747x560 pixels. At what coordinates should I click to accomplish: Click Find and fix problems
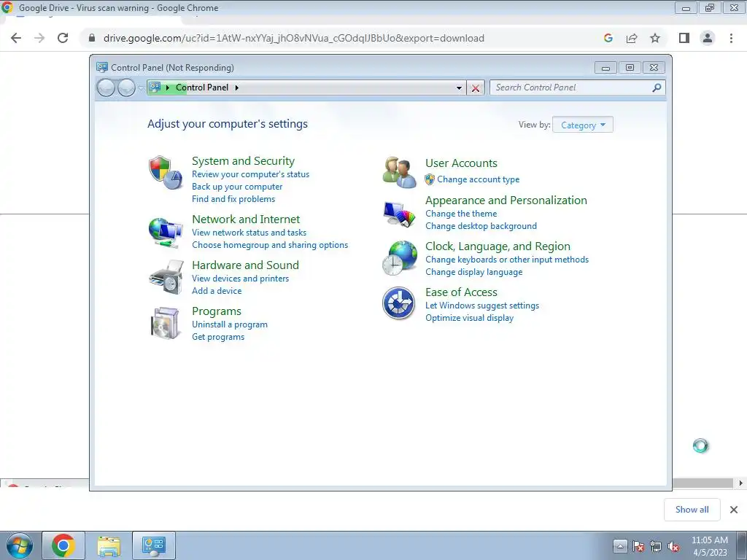[233, 199]
